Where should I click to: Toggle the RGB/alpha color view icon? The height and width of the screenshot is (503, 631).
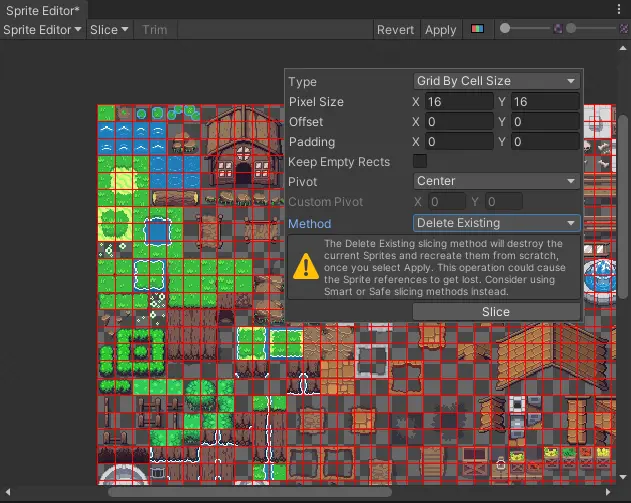[477, 29]
